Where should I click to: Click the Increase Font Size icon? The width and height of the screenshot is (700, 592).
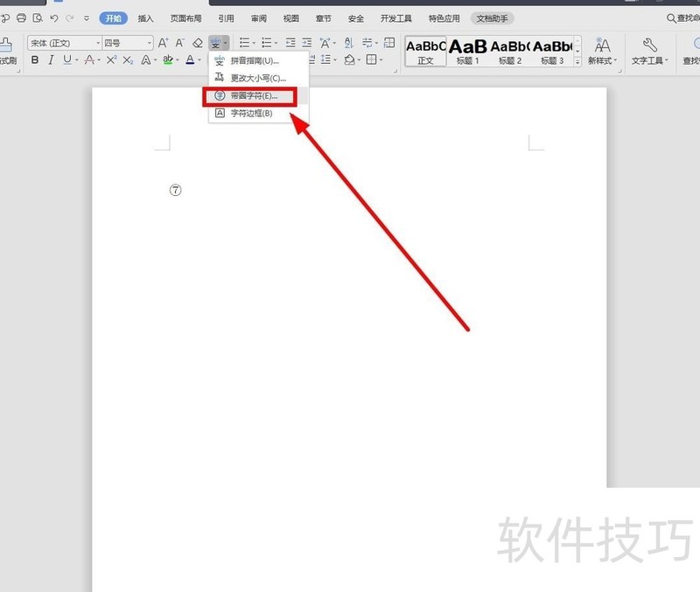coord(163,43)
